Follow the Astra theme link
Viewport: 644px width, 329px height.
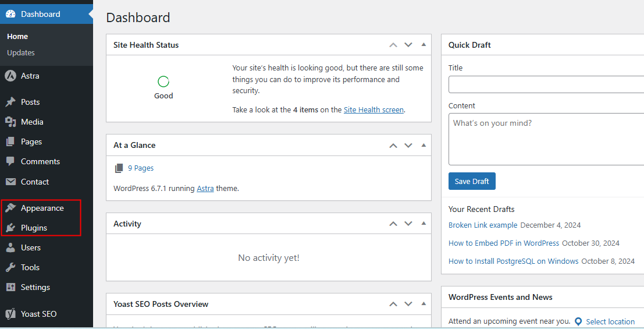pos(205,188)
